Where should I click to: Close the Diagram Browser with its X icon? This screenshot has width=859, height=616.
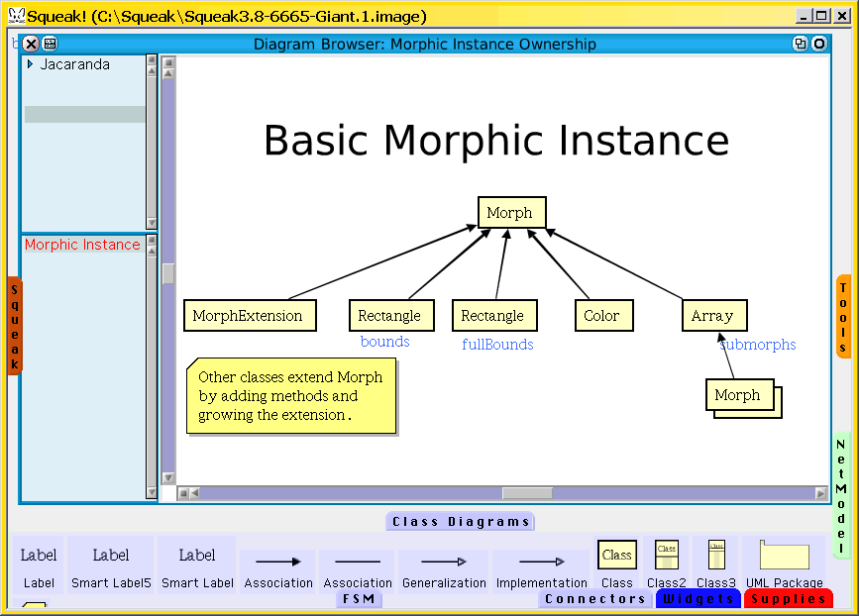click(x=32, y=44)
